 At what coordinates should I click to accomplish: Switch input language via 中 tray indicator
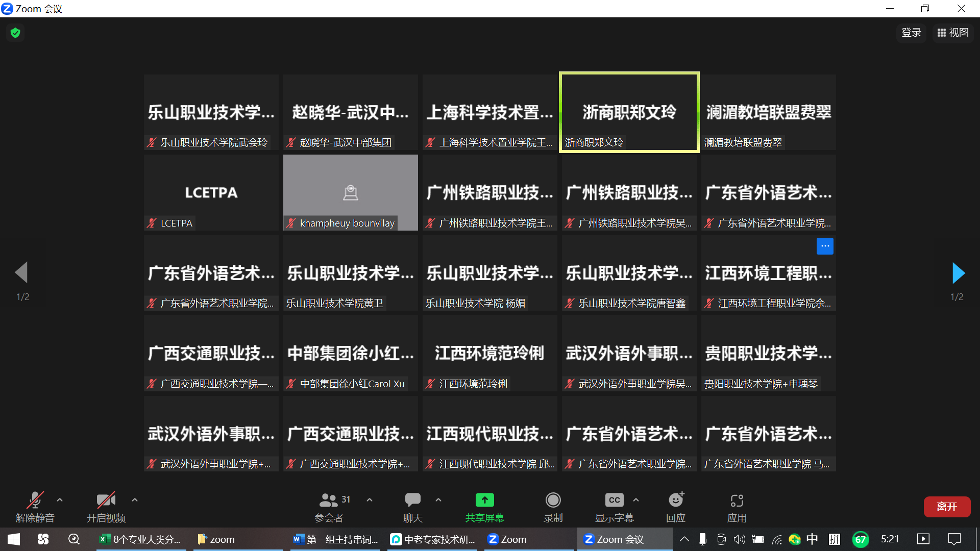click(x=812, y=539)
